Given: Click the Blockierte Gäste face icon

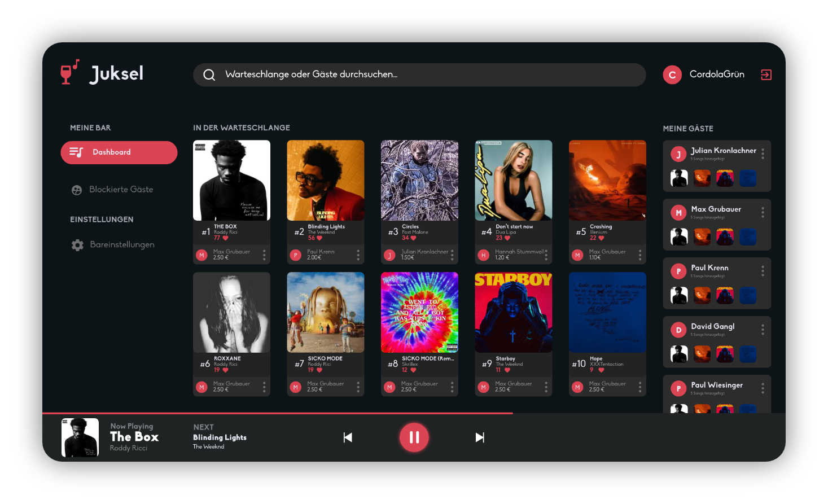Looking at the screenshot, I should click(x=77, y=190).
